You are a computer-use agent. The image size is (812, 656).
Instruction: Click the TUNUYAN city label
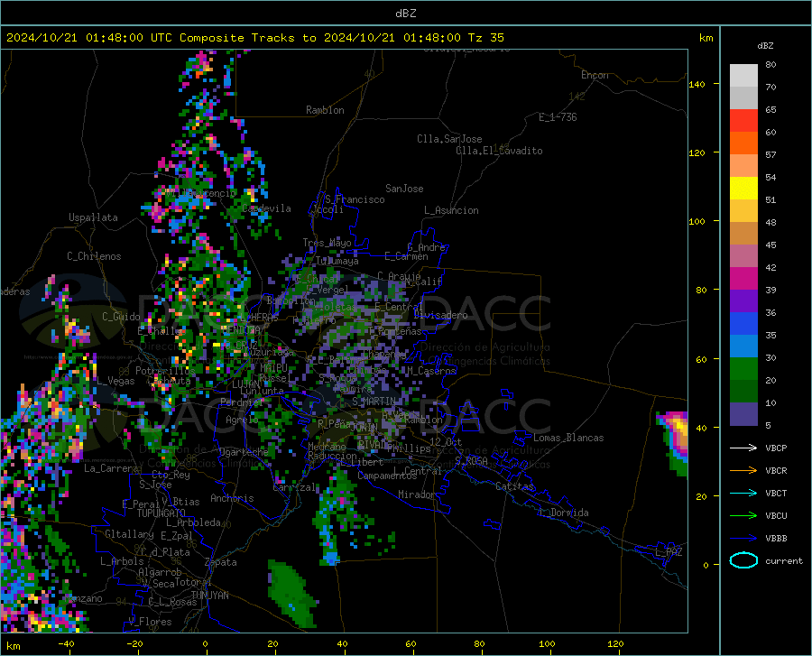coord(209,596)
